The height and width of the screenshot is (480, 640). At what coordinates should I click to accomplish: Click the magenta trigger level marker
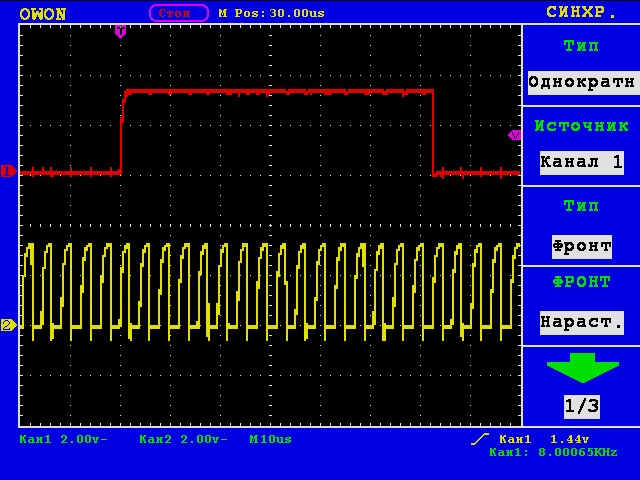[x=514, y=135]
